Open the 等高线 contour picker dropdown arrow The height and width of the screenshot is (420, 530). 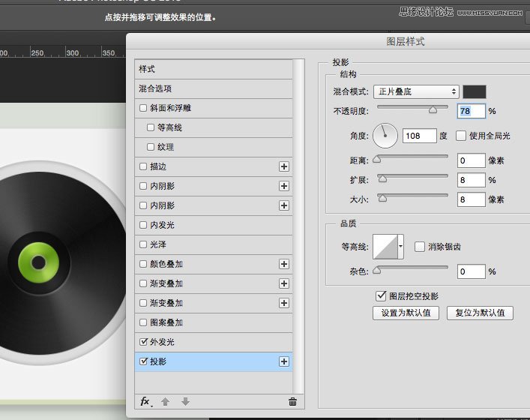click(x=400, y=247)
